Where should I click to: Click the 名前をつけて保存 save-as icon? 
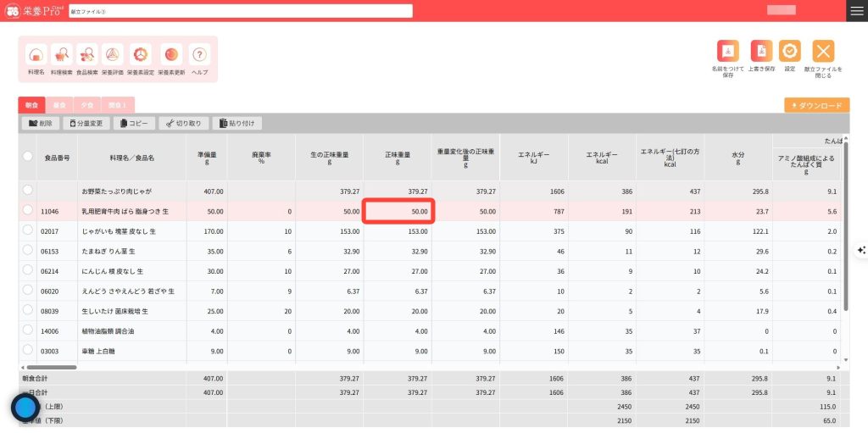(728, 52)
